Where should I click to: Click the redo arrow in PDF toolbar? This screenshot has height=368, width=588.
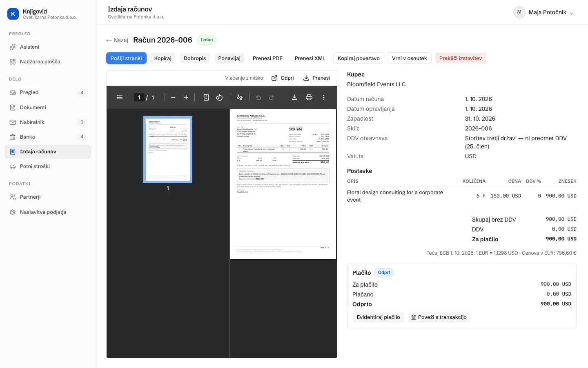pyautogui.click(x=272, y=97)
